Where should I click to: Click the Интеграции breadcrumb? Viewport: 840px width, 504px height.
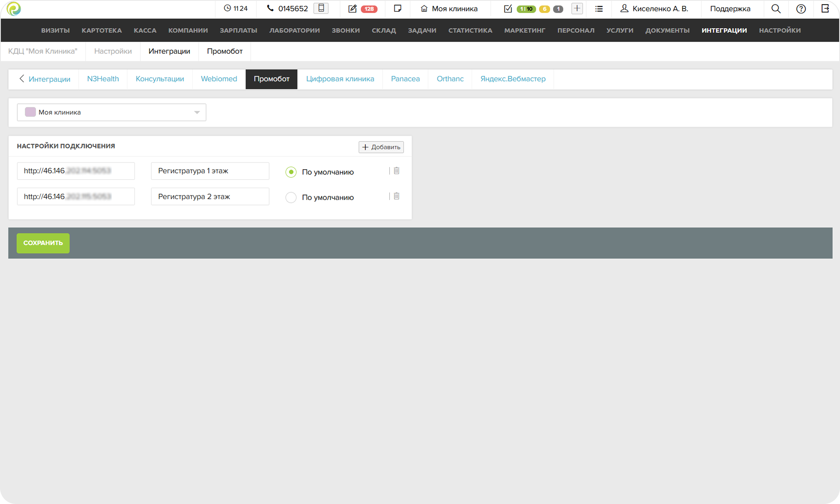tap(169, 51)
